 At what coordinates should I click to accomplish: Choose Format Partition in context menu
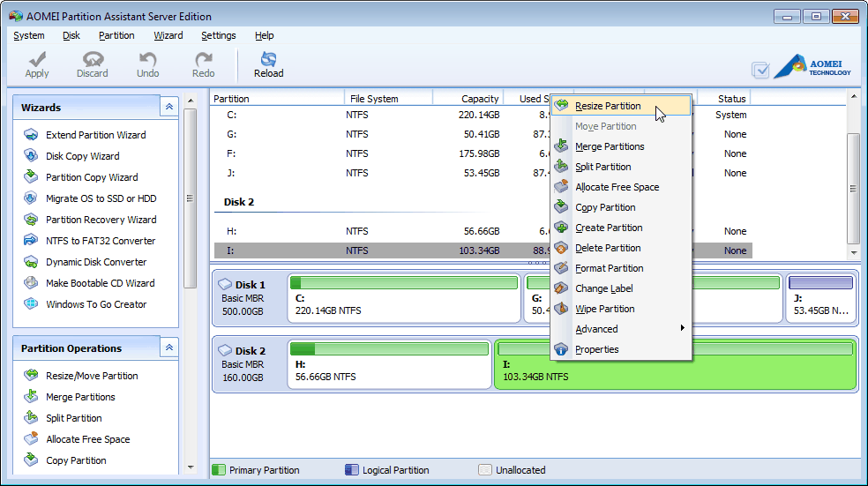[621, 268]
